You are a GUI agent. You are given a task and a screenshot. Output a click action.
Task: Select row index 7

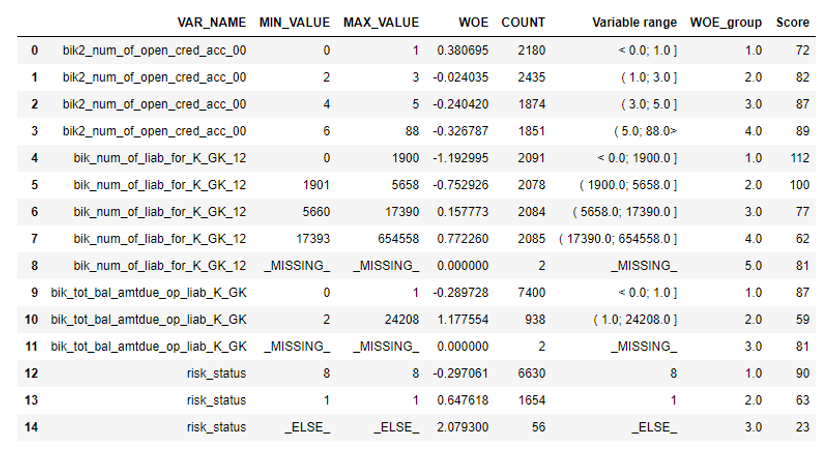pyautogui.click(x=34, y=238)
